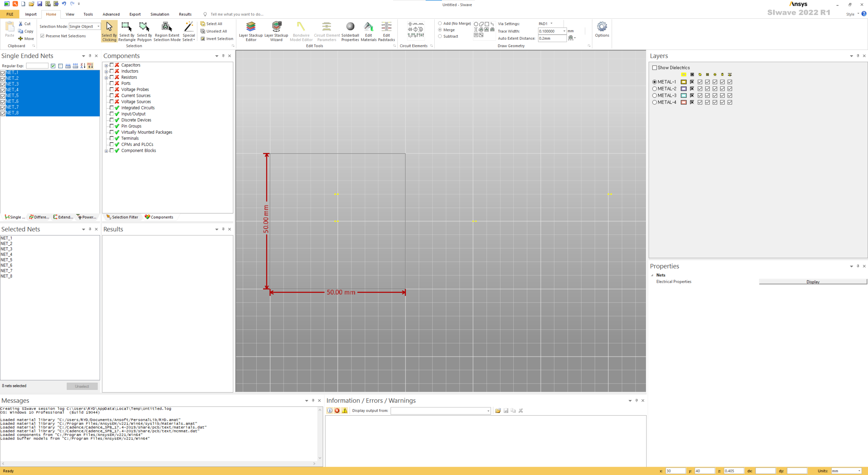Click the METAL-3 cyan color swatch
Viewport: 868px width, 475px height.
pyautogui.click(x=683, y=95)
